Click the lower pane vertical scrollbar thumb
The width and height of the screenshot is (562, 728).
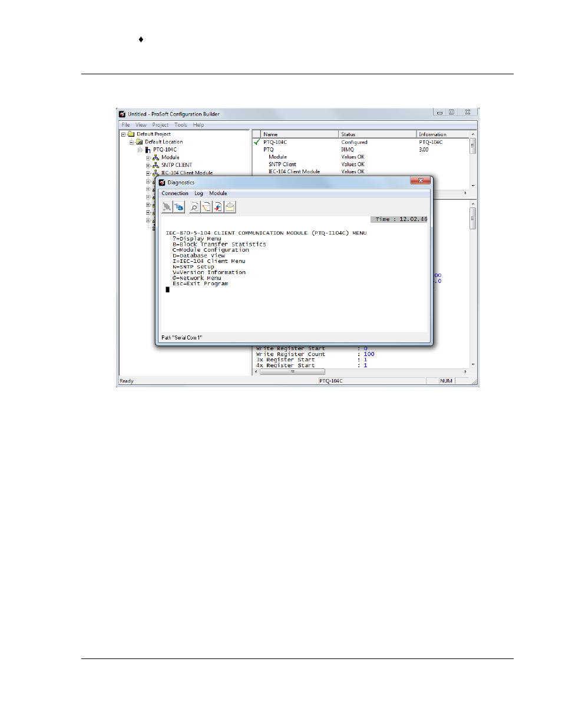click(x=472, y=218)
